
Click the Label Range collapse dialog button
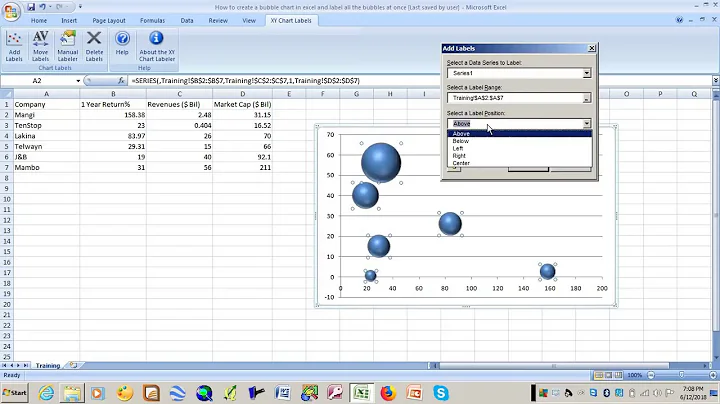[586, 98]
